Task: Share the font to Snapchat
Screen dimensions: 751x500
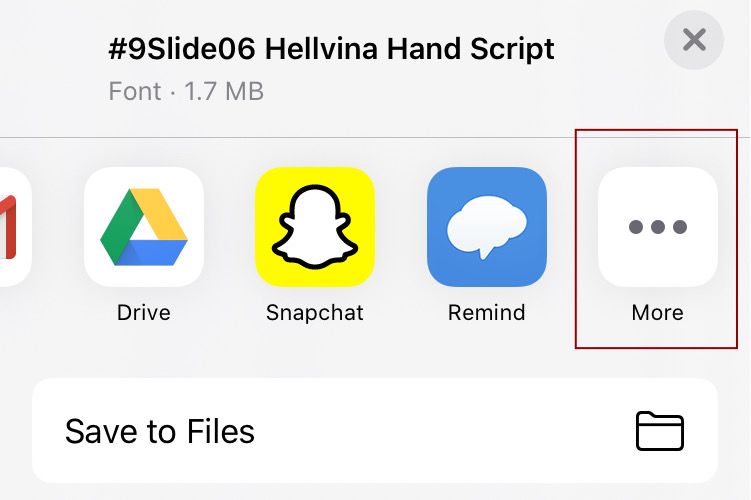Action: [x=315, y=227]
